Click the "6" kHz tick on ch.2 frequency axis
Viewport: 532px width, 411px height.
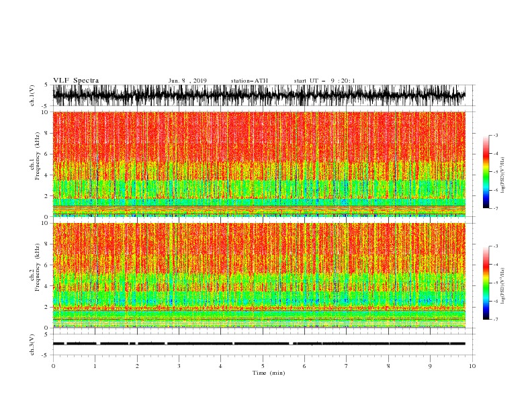[x=46, y=265]
